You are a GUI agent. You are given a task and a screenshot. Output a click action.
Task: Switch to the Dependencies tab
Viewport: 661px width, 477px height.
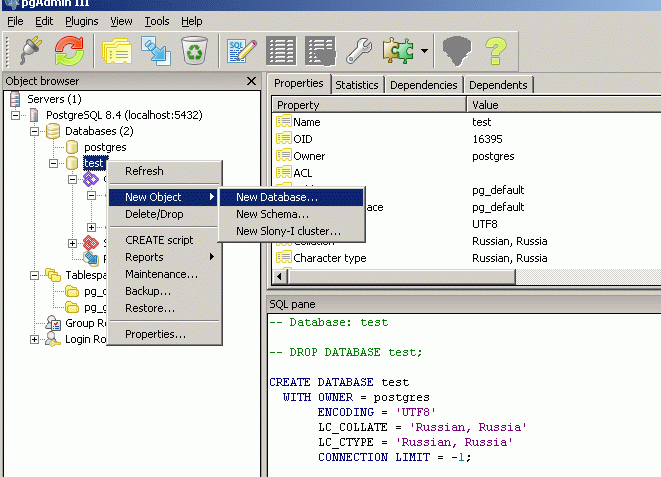pos(423,85)
